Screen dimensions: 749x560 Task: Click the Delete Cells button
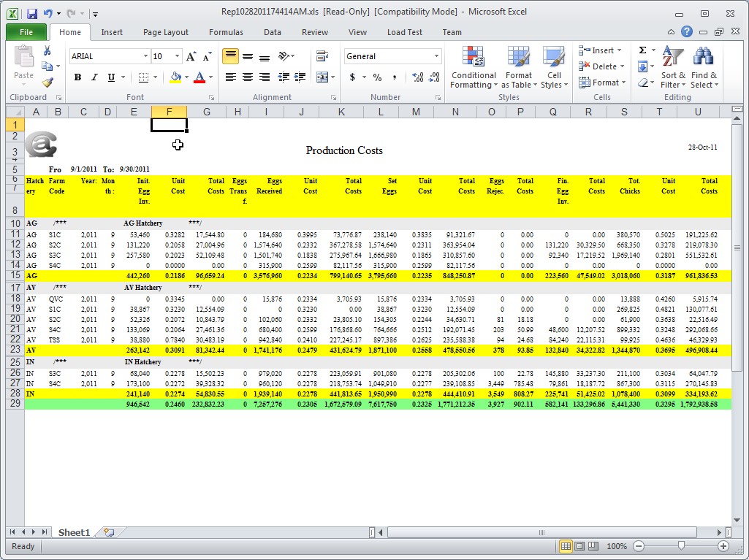(x=599, y=66)
